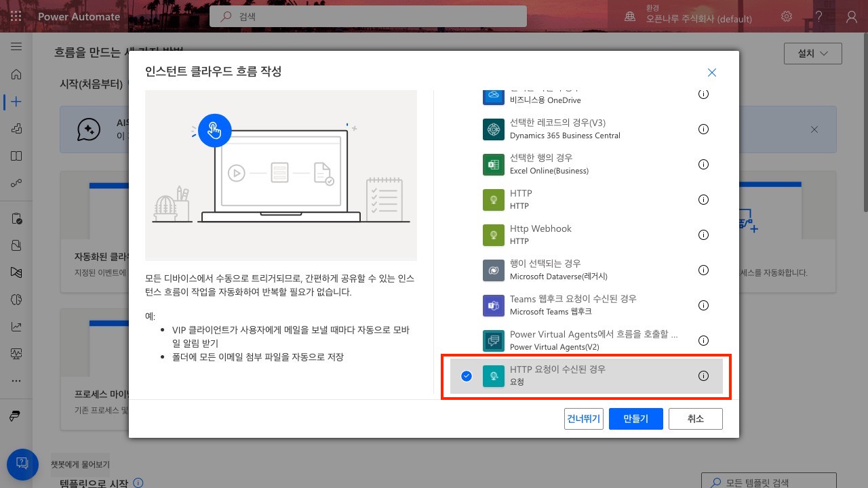
Task: Open the app launcher waffle icon
Action: [x=16, y=16]
